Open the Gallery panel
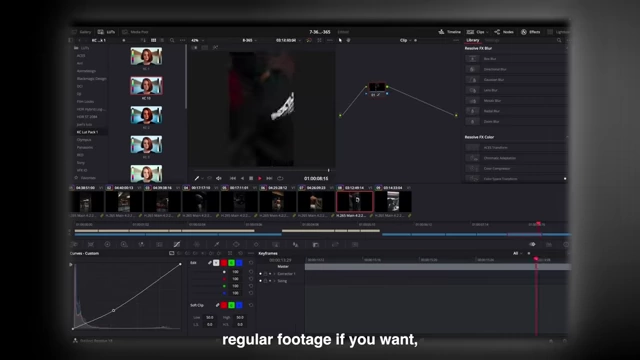640x360 pixels. click(x=82, y=32)
